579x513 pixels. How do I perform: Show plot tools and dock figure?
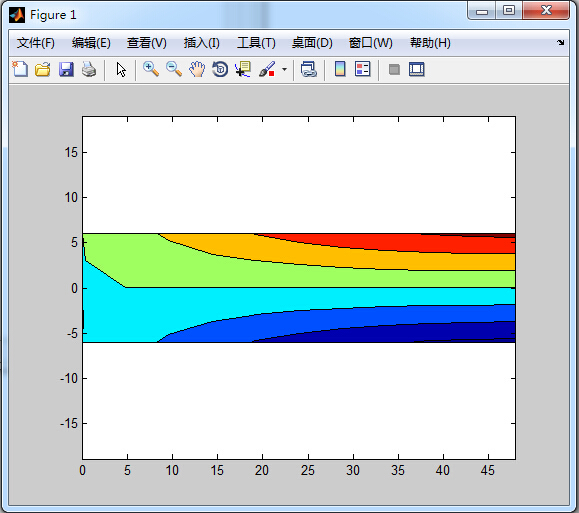click(x=417, y=69)
